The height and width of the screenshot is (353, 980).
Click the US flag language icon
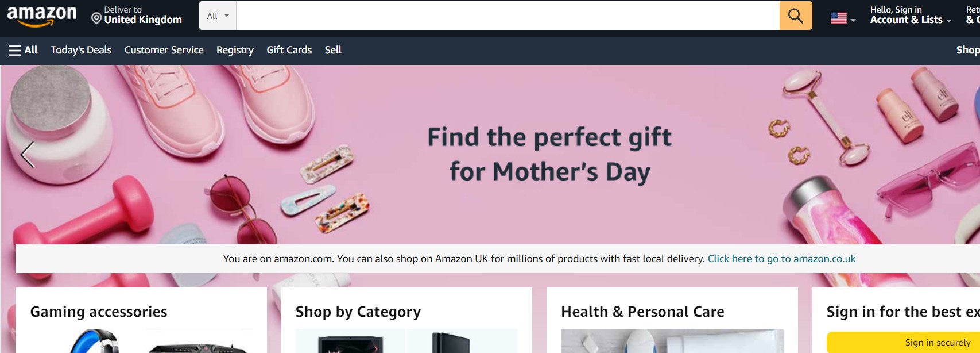839,18
